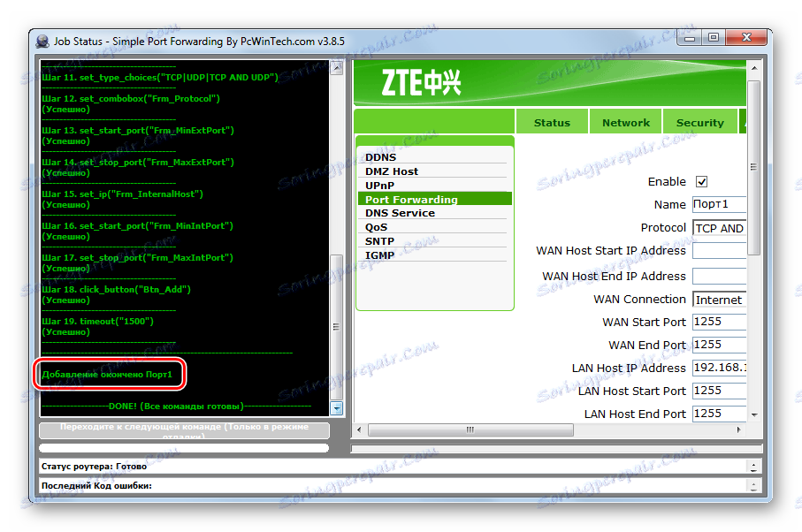Open the WAN Connection dropdown showing Internet
The width and height of the screenshot is (802, 532).
point(719,300)
